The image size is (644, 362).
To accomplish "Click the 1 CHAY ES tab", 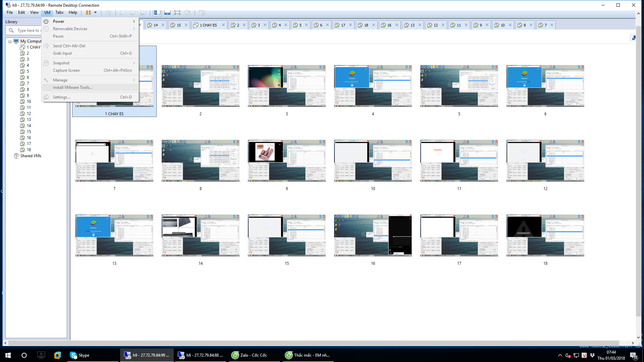I will (208, 25).
